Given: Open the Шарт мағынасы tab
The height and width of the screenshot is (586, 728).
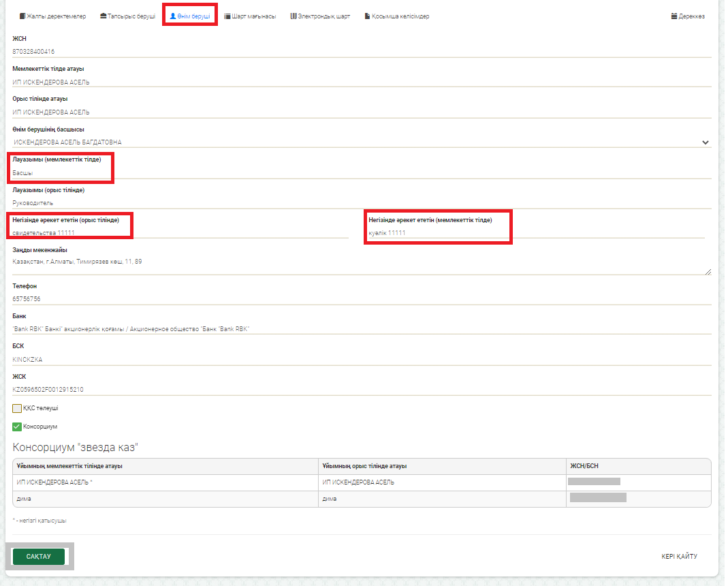Looking at the screenshot, I should (250, 16).
